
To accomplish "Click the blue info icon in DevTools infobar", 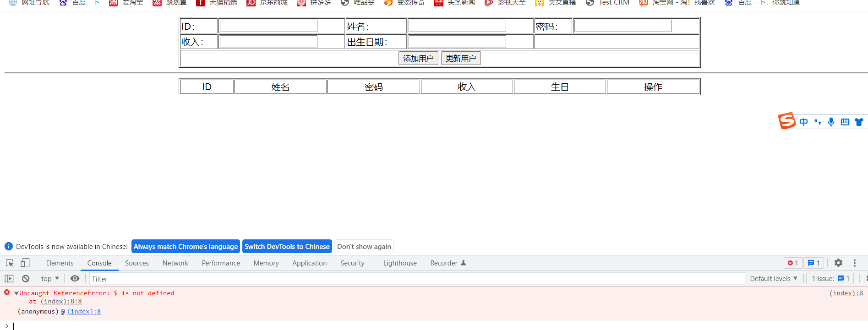I will coord(9,246).
